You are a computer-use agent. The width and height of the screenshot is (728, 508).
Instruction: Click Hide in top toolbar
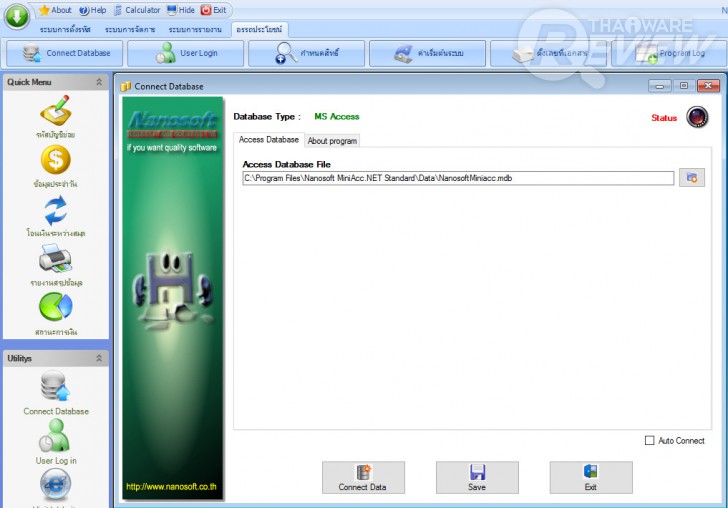click(181, 10)
